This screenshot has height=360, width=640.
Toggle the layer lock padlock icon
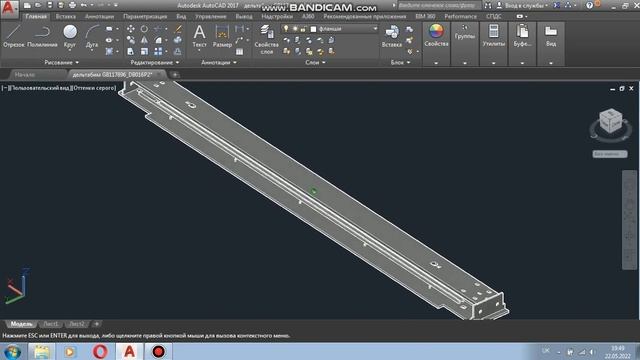(x=303, y=29)
